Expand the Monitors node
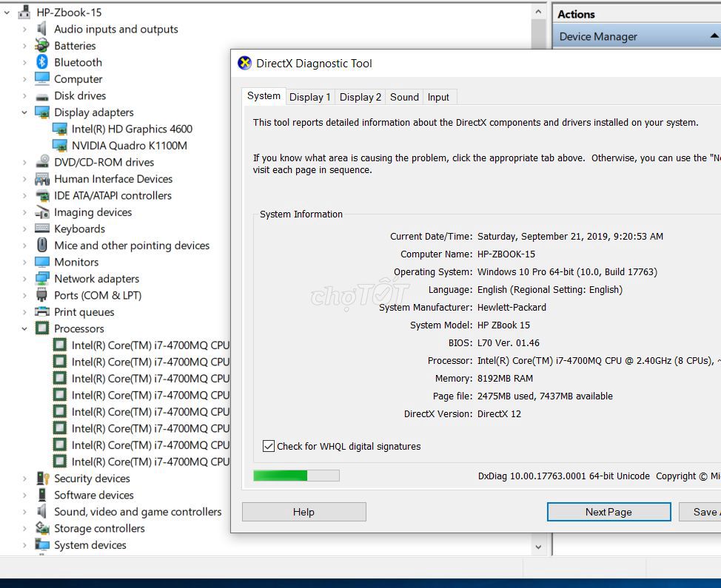The height and width of the screenshot is (588, 721). click(x=24, y=262)
